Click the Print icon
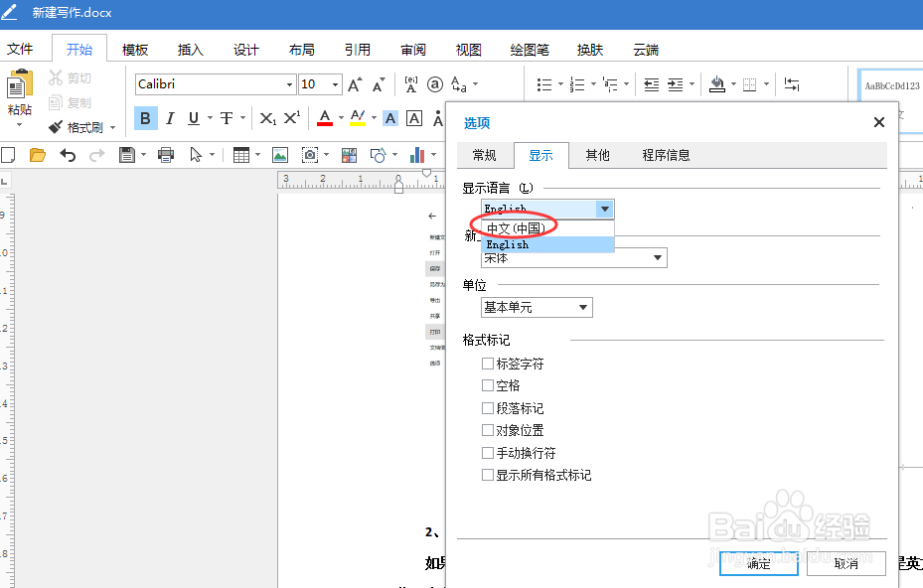 pos(167,154)
